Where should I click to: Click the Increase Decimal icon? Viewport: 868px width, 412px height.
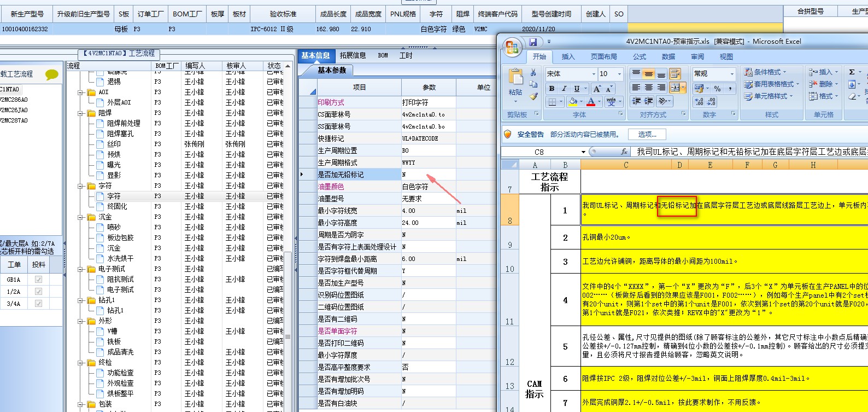[x=699, y=102]
